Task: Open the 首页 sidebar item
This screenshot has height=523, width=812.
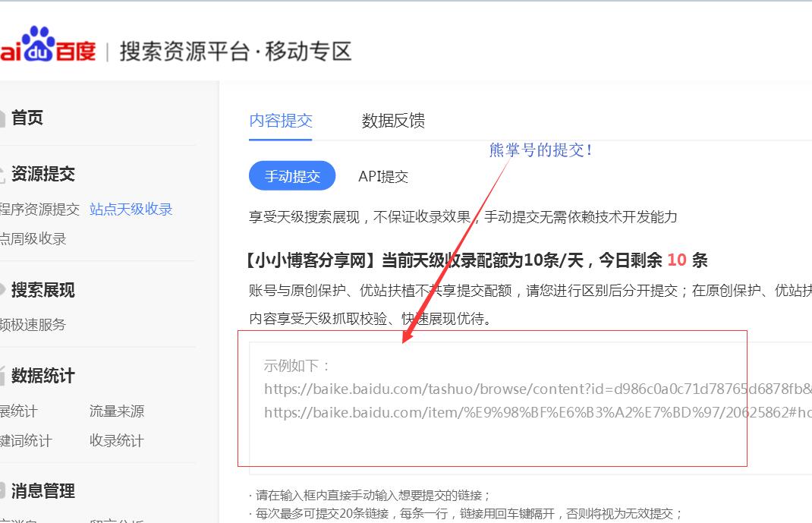Action: point(27,118)
